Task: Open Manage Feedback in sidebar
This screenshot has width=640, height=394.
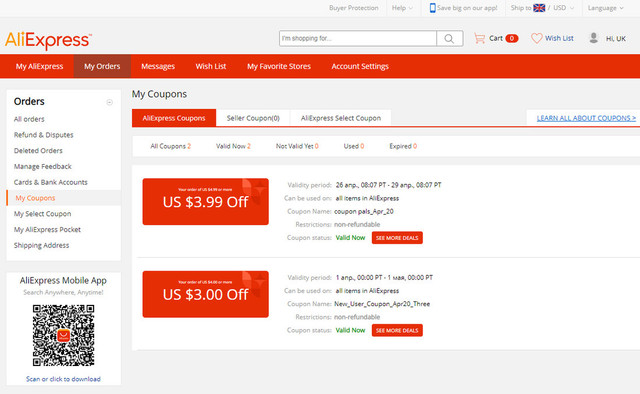Action: (x=42, y=167)
